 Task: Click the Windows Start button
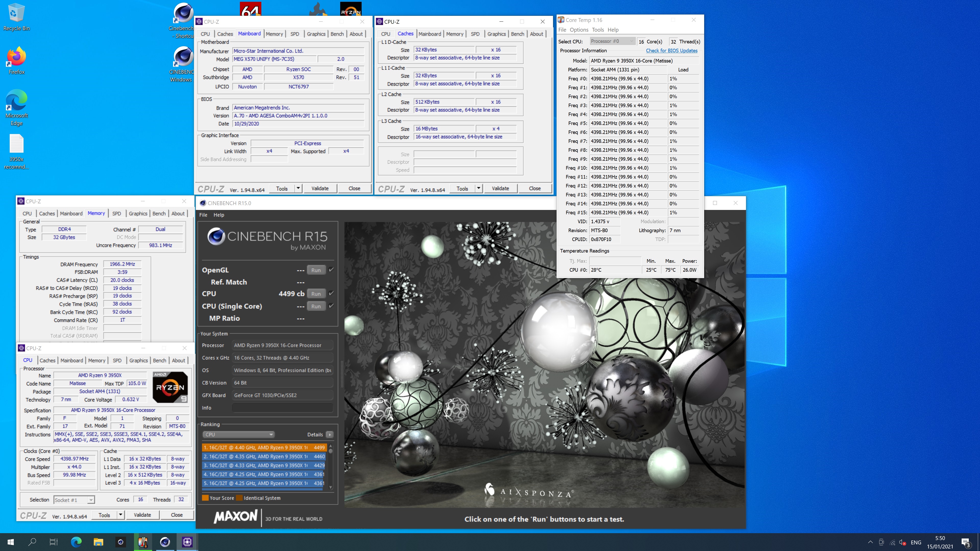coord(11,542)
